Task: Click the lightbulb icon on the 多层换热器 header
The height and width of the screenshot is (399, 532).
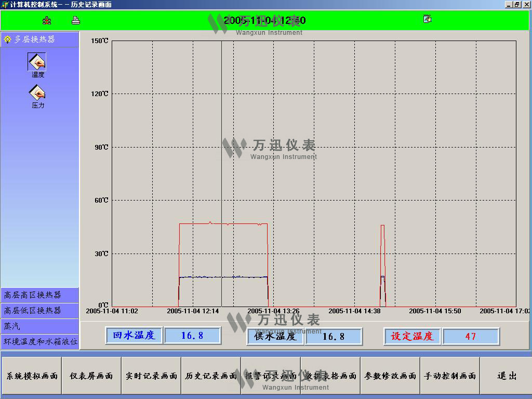Action: click(x=7, y=38)
